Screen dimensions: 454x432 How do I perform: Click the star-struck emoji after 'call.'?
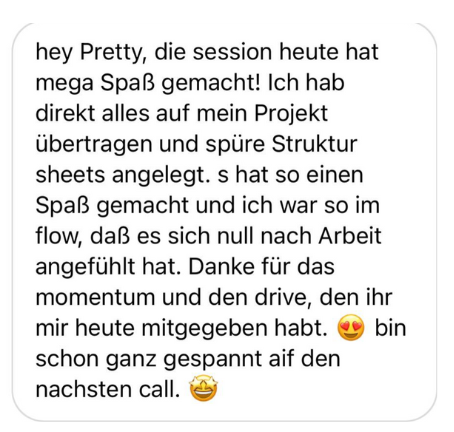click(204, 388)
